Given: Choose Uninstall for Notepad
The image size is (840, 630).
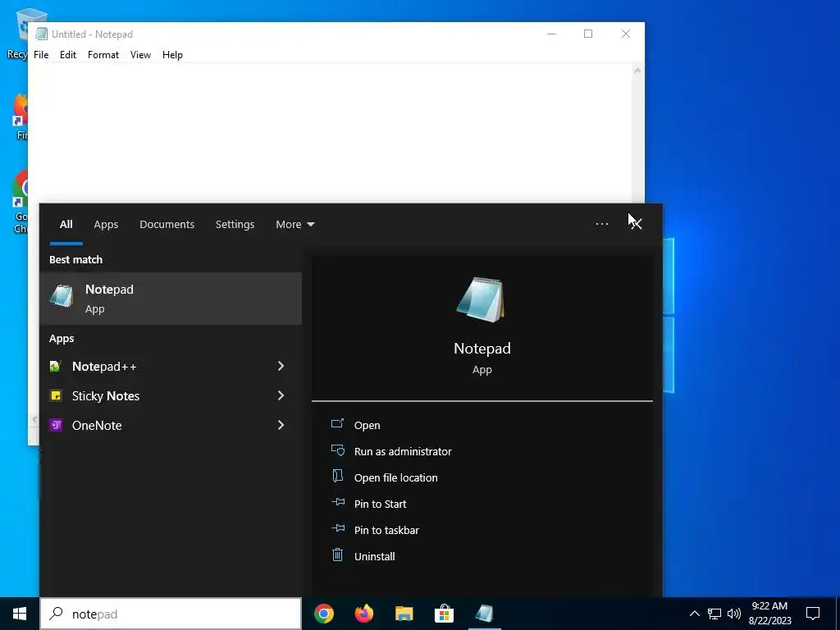Looking at the screenshot, I should 374,557.
